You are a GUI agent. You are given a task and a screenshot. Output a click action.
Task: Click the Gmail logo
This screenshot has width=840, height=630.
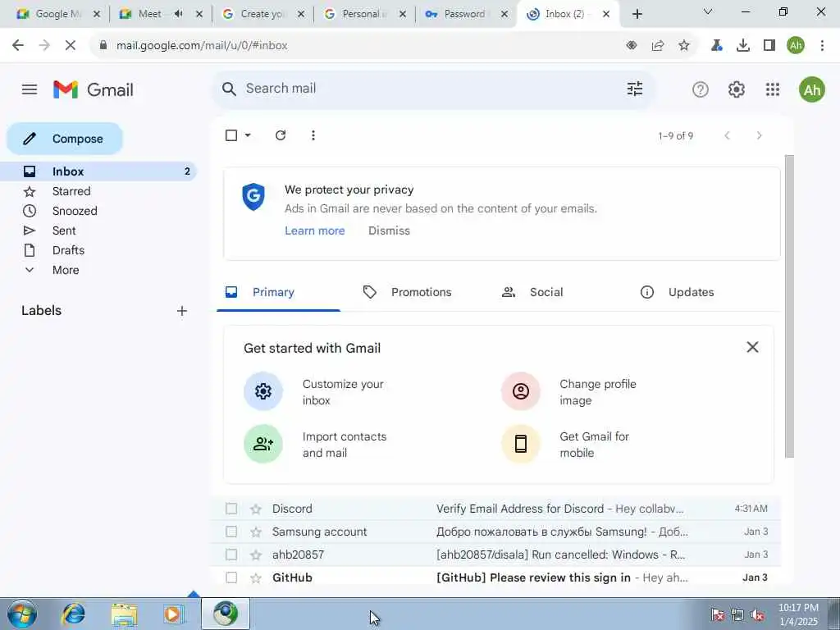pyautogui.click(x=94, y=89)
